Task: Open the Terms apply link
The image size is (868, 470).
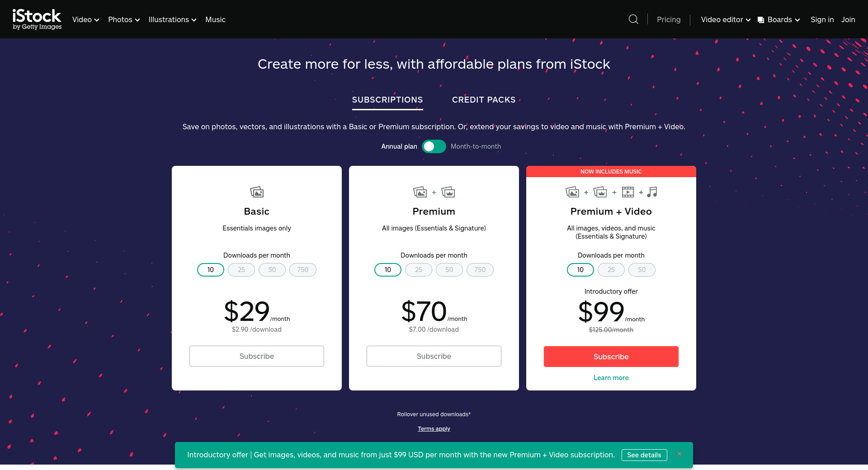Action: pyautogui.click(x=434, y=429)
